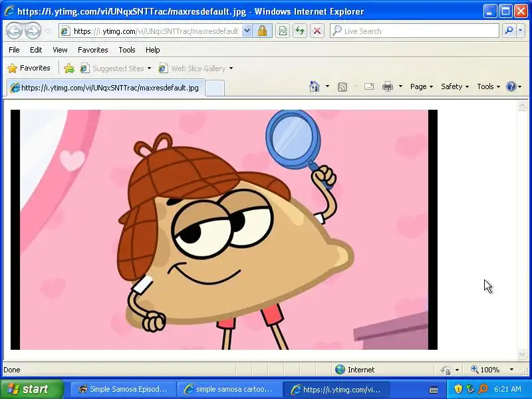The height and width of the screenshot is (399, 532).
Task: Click the RSS Feeds icon
Action: (x=342, y=87)
